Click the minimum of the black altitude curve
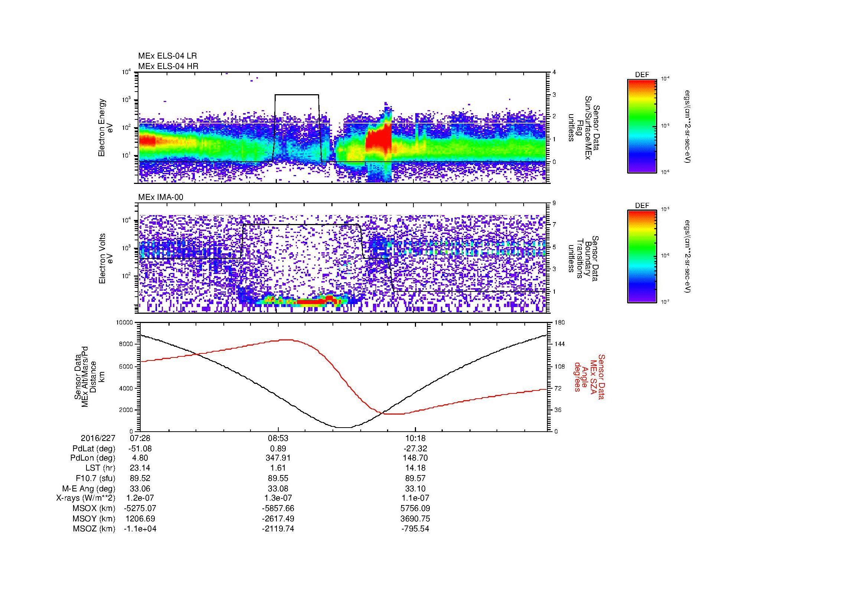Image resolution: width=868 pixels, height=613 pixels. pos(343,428)
